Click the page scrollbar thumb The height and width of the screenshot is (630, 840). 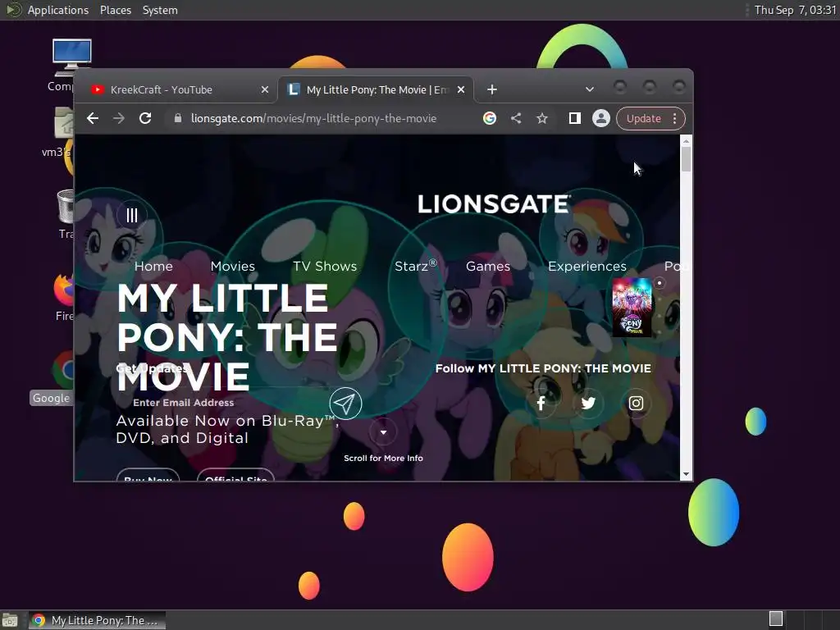click(687, 160)
